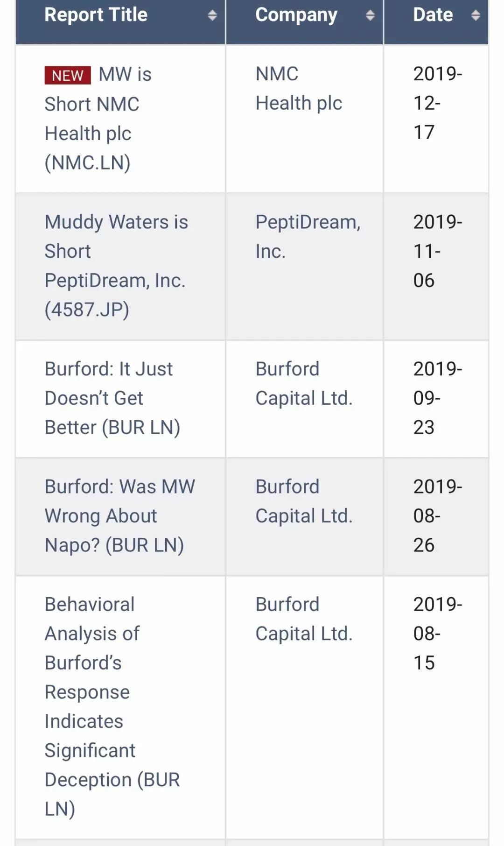The height and width of the screenshot is (846, 504).
Task: Click PeptiDream, Inc. company cell
Action: [308, 237]
